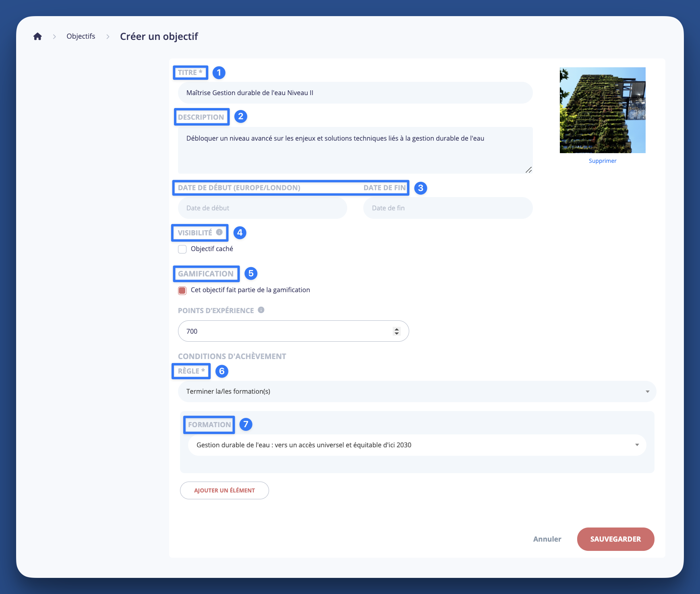The image size is (700, 594).
Task: Check the Objectif caché checkbox
Action: pyautogui.click(x=182, y=249)
